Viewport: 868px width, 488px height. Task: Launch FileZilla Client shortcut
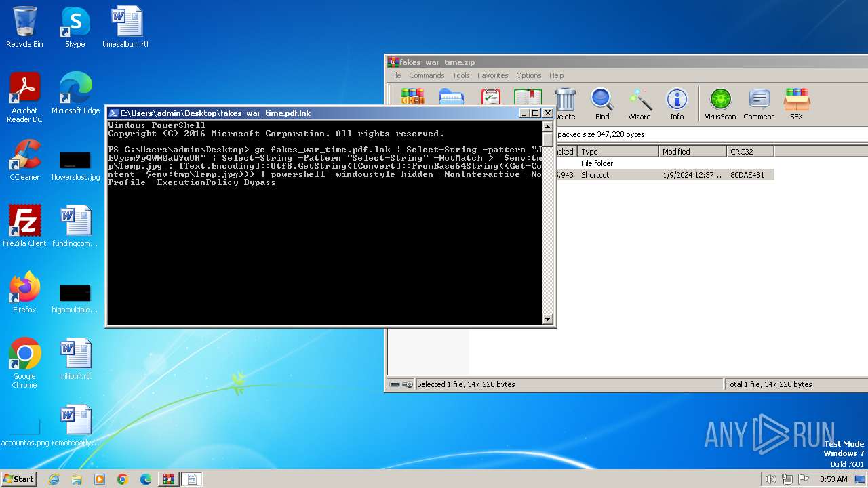24,226
